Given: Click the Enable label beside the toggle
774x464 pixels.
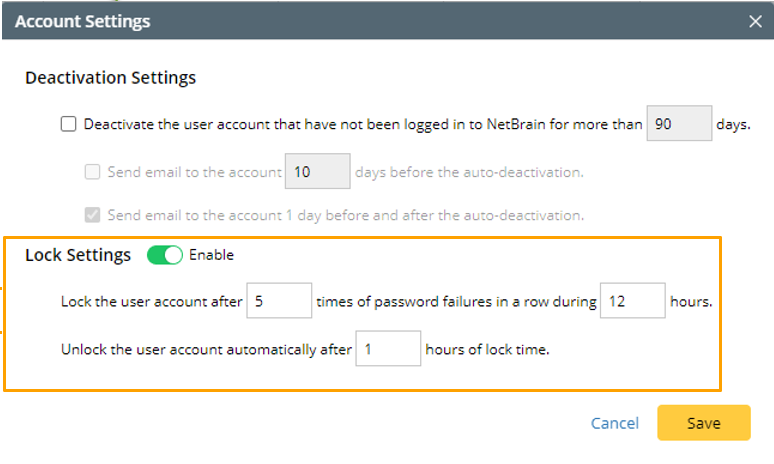Looking at the screenshot, I should click(211, 255).
